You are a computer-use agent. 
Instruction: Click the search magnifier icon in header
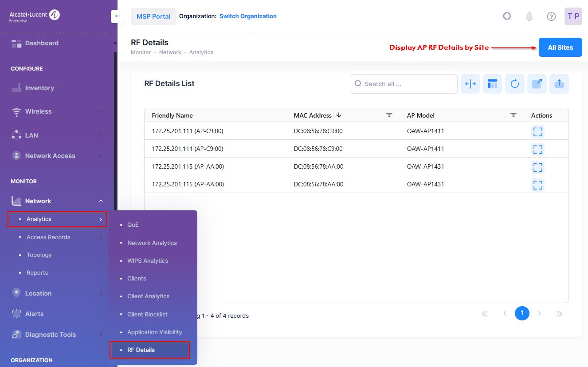pos(507,16)
